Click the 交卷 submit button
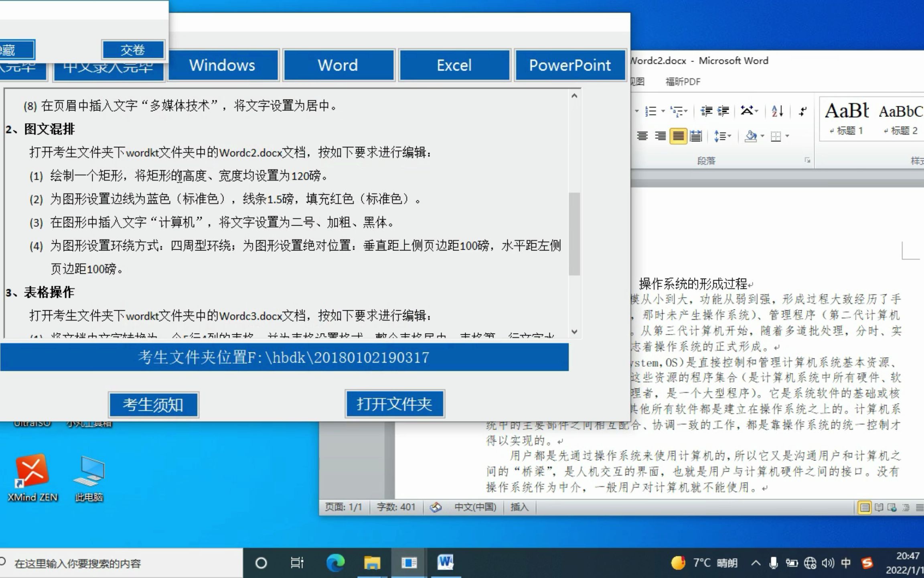Viewport: 924px width, 578px height. (x=133, y=50)
